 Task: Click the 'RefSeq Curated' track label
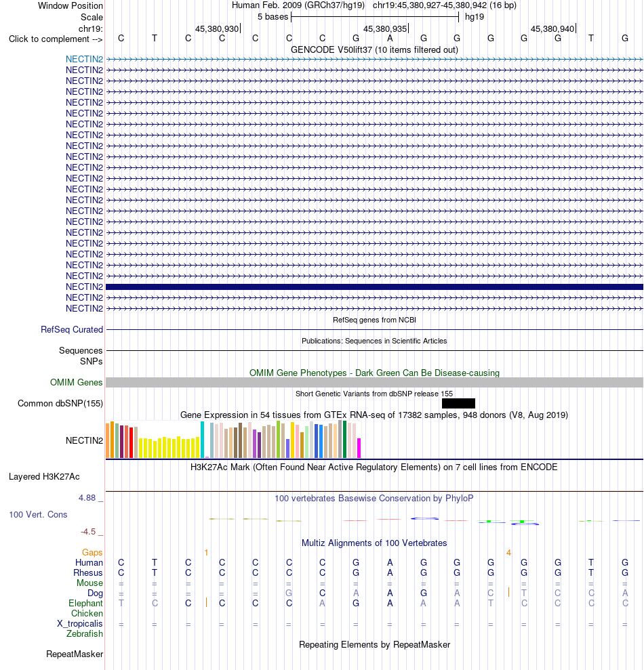click(x=72, y=329)
